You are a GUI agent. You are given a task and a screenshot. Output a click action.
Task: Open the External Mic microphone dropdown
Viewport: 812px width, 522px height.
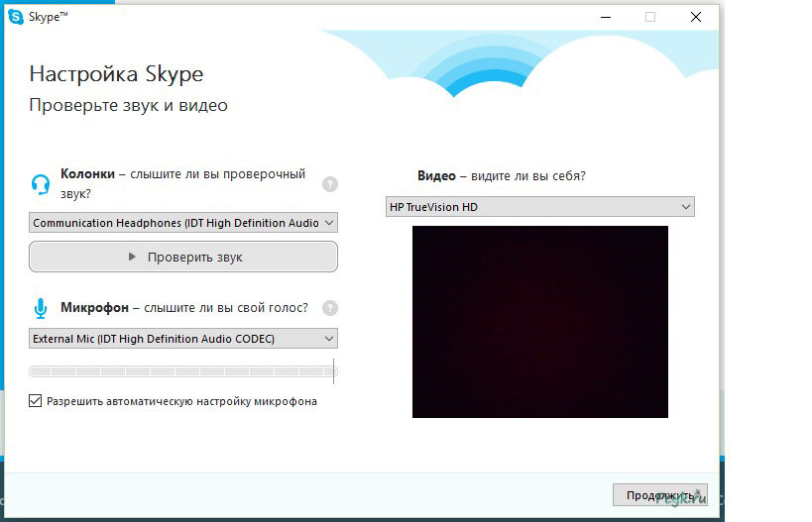[x=183, y=339]
